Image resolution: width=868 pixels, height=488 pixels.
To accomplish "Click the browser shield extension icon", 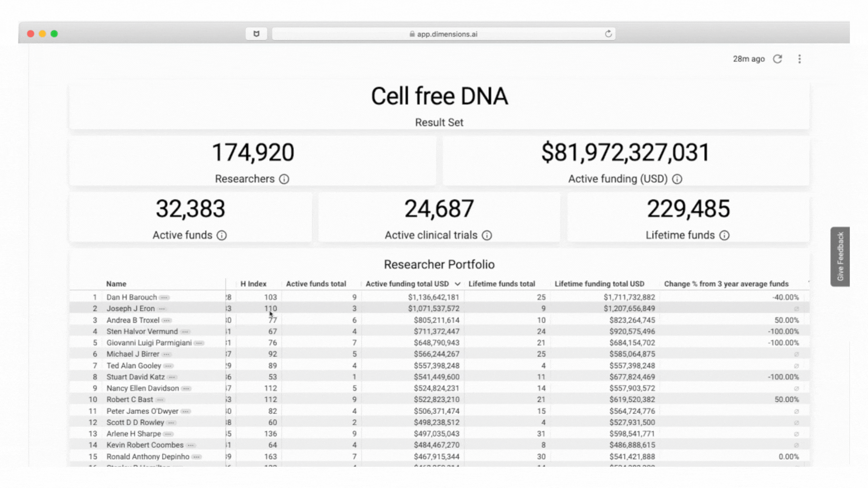I will (x=256, y=34).
